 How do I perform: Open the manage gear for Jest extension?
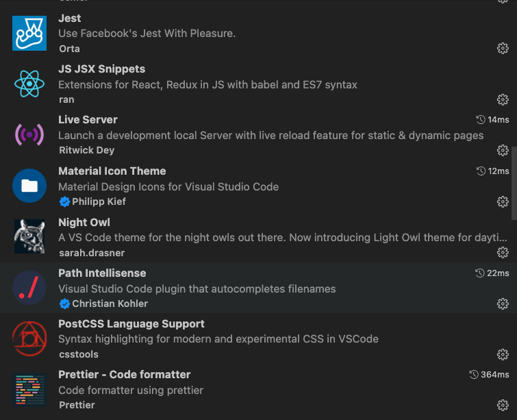point(503,48)
